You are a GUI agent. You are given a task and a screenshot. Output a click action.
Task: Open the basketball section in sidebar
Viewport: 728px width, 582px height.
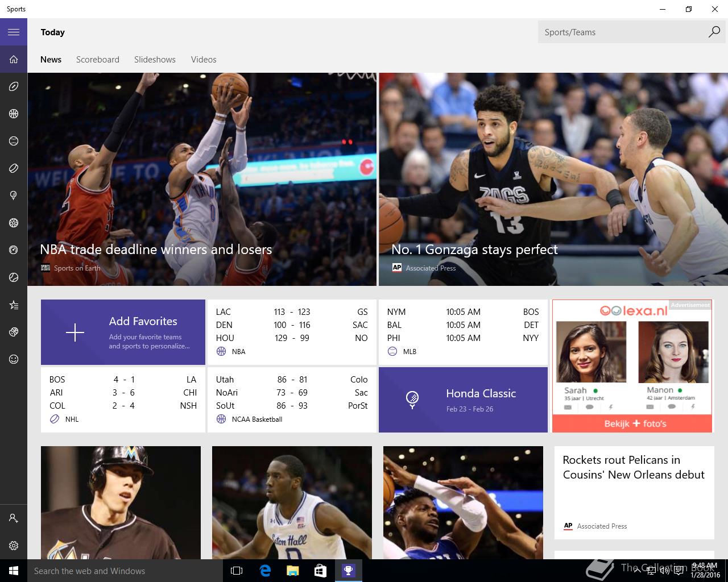point(14,114)
